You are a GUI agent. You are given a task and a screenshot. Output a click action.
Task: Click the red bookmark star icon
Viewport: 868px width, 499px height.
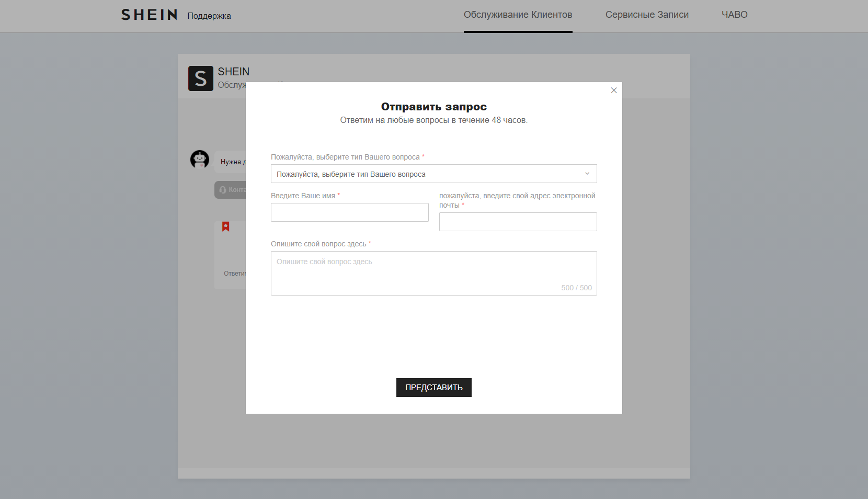point(226,226)
